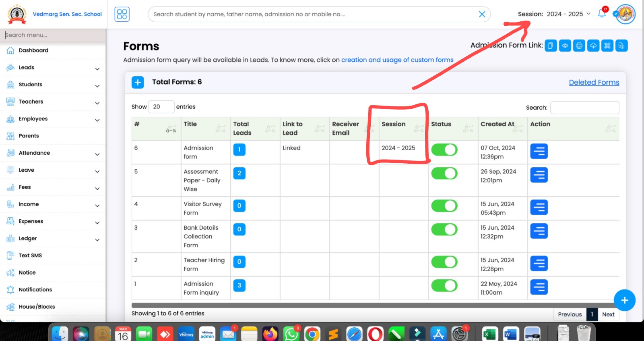Open action menu for Visitor Survey Form

539,208
